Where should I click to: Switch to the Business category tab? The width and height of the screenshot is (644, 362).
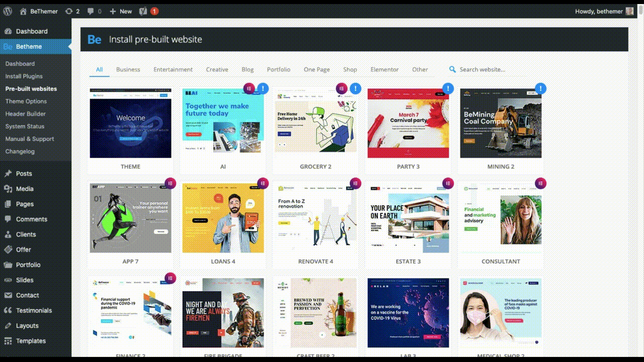(128, 69)
